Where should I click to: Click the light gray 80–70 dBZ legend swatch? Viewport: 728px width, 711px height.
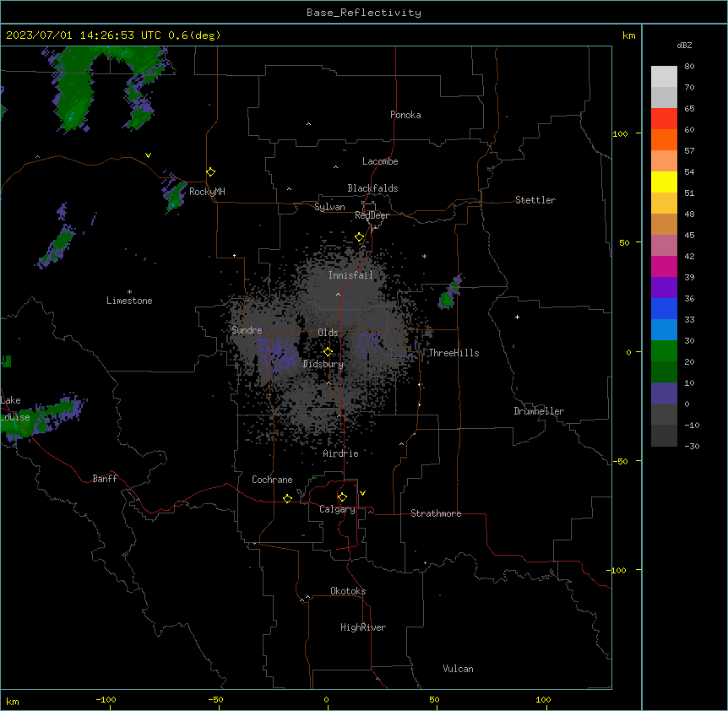tap(664, 76)
